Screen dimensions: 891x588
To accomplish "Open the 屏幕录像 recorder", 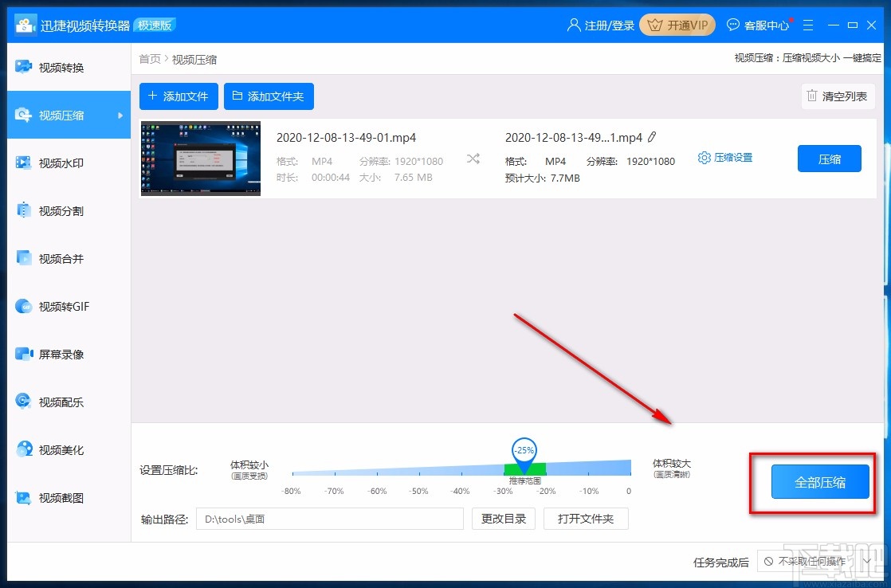I will click(61, 354).
